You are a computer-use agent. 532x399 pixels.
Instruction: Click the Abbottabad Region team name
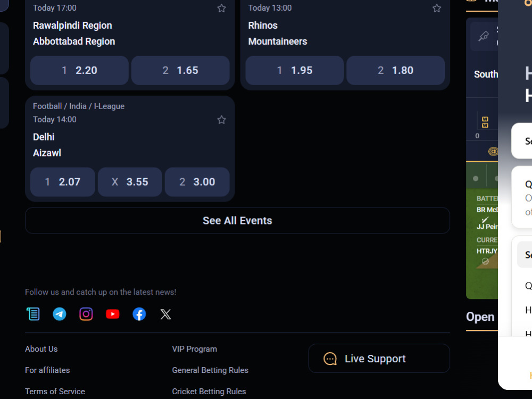(74, 41)
